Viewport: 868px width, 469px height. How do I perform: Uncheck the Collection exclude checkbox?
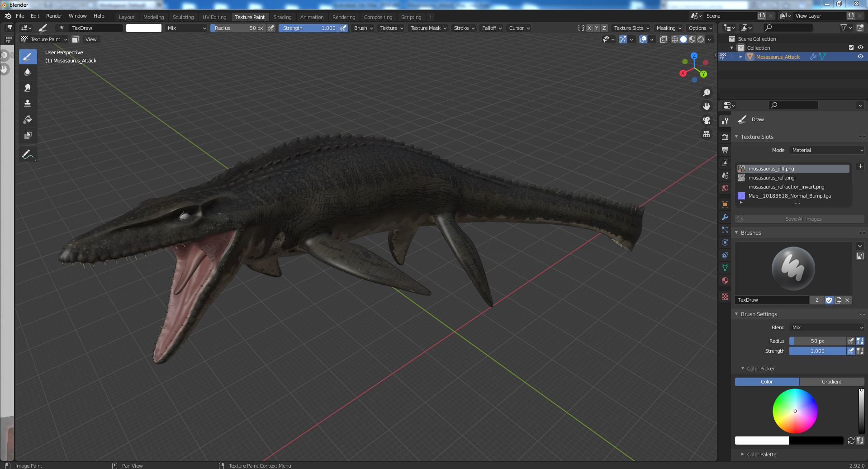(x=851, y=47)
